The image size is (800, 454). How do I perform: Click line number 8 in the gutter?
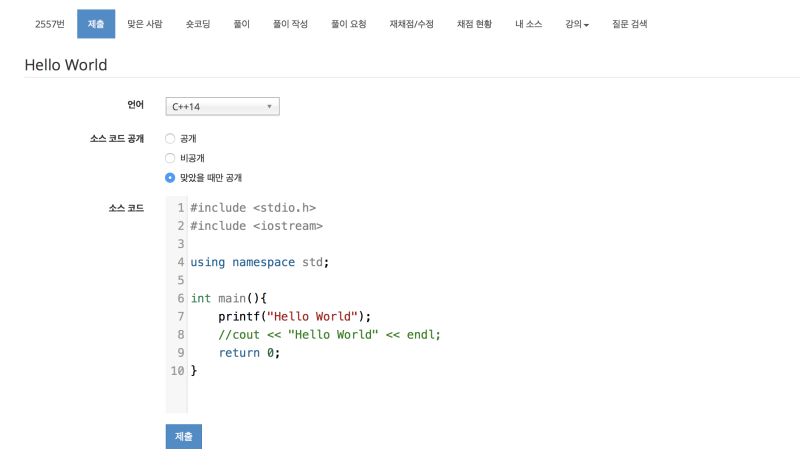pyautogui.click(x=181, y=335)
